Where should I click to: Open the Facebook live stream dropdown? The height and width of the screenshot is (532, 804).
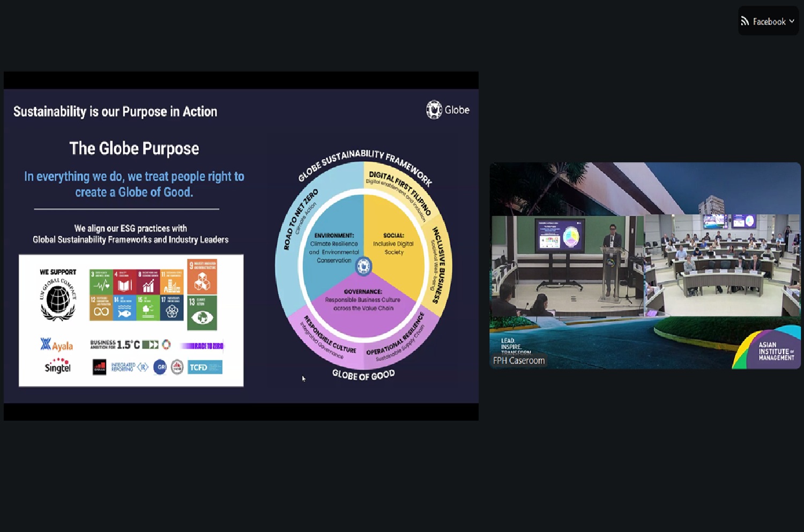pos(768,21)
